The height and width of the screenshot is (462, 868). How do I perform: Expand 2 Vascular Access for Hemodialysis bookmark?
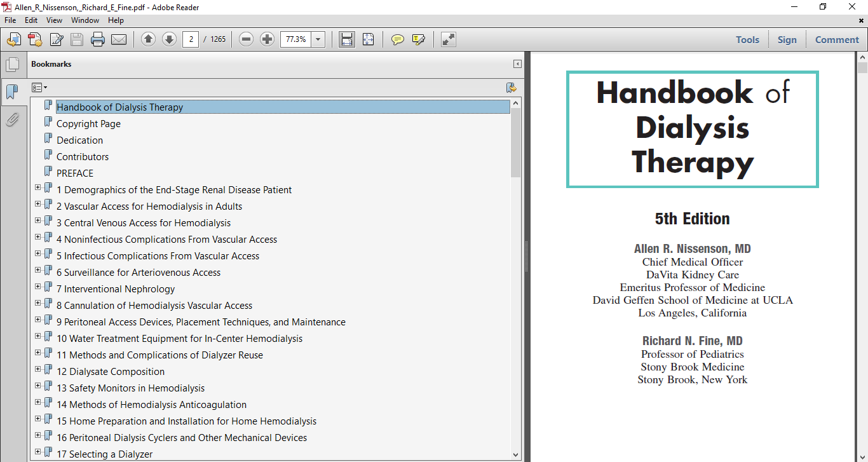click(x=37, y=204)
